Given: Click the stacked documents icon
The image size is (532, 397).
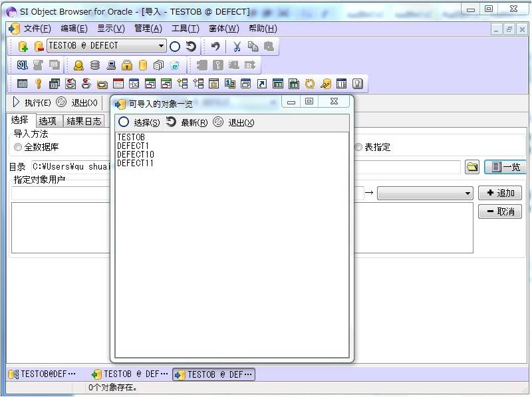Looking at the screenshot, I should point(158,65).
